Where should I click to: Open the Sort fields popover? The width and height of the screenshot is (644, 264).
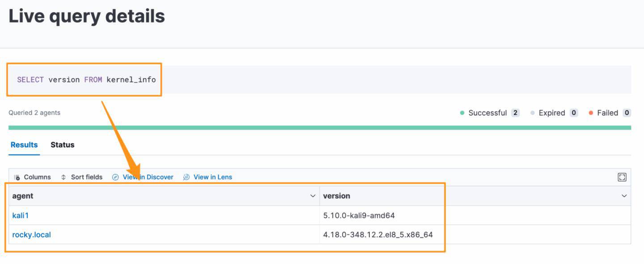(82, 177)
